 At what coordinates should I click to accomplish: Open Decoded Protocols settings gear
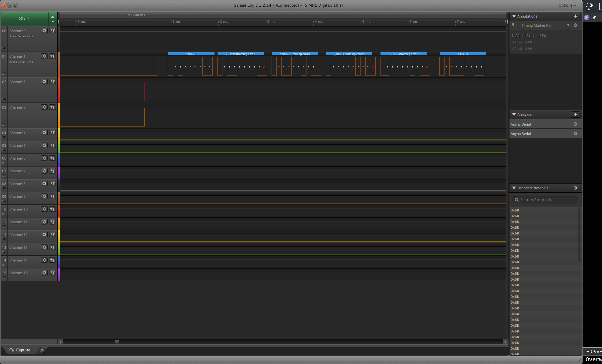[575, 188]
